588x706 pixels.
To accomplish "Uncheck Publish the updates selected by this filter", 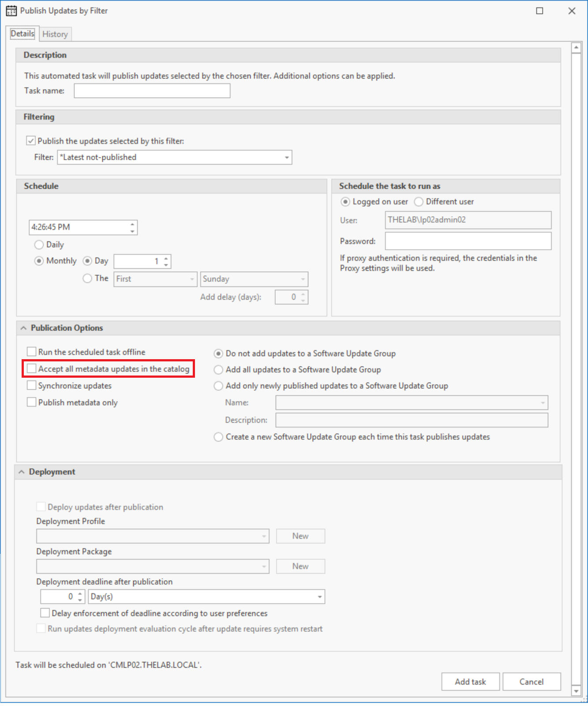I will [31, 141].
